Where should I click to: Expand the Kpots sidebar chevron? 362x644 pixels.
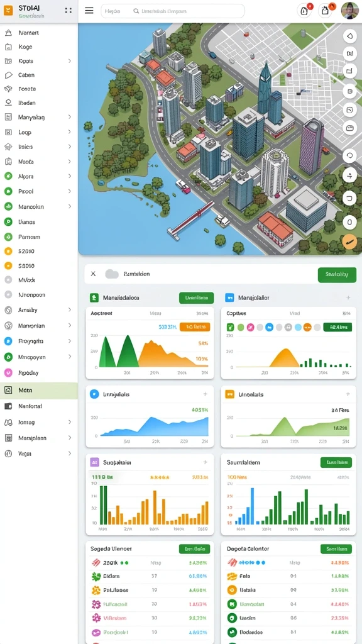click(70, 61)
